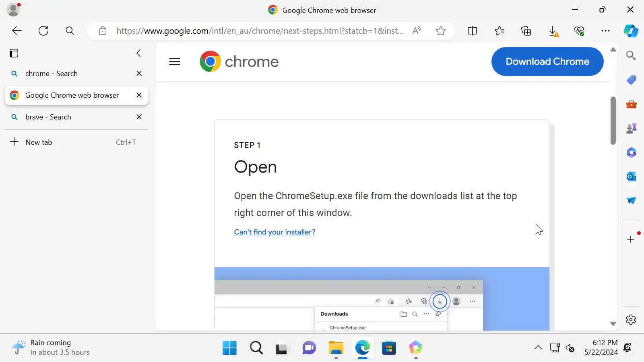644x362 pixels.
Task: Customize sidebar with plus icon
Action: 631,239
